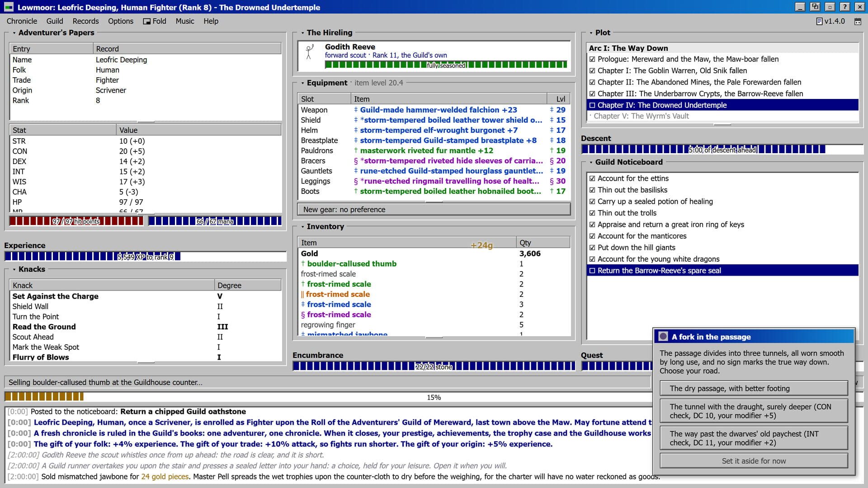This screenshot has height=488, width=868.
Task: Click the Encumbrance 22/22 stone bar
Action: (434, 366)
